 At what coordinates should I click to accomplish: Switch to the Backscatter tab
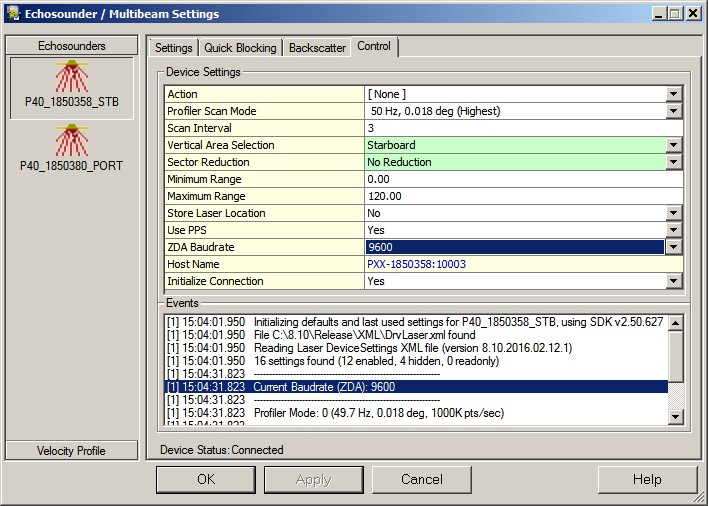pyautogui.click(x=317, y=48)
